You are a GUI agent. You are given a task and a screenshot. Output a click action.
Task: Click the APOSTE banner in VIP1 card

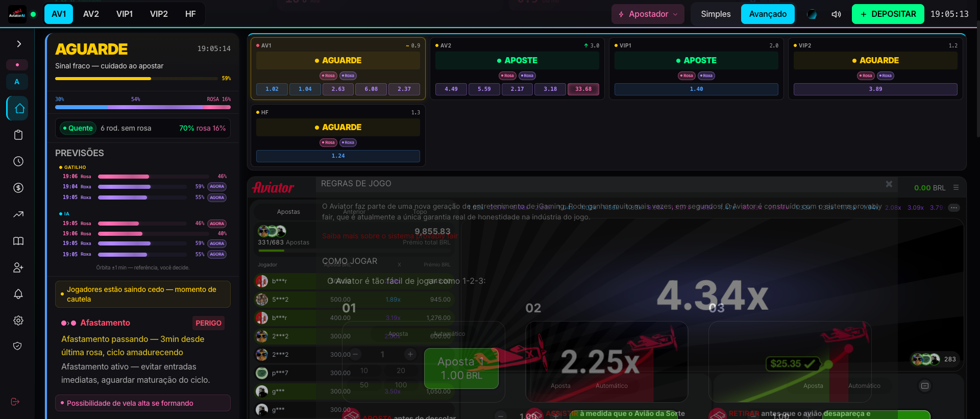tap(696, 60)
